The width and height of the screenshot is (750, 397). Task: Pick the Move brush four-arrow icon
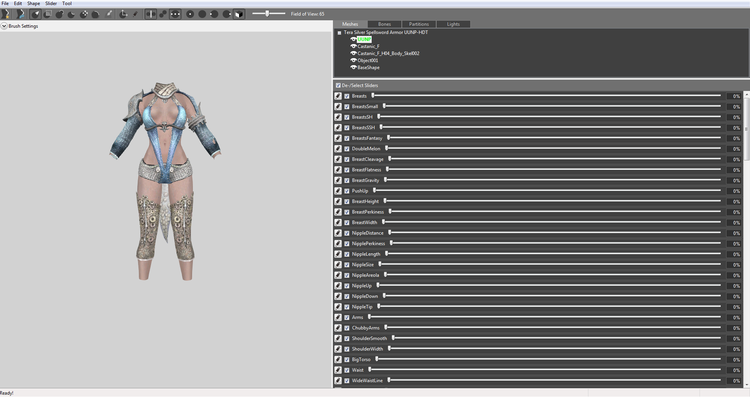[x=84, y=14]
